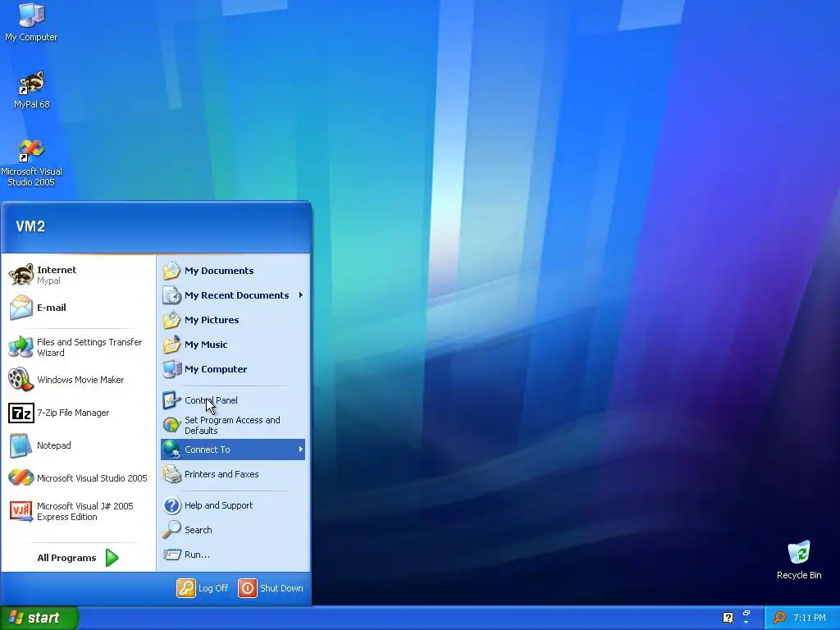Click the Printers and Faxes printer icon

[171, 474]
